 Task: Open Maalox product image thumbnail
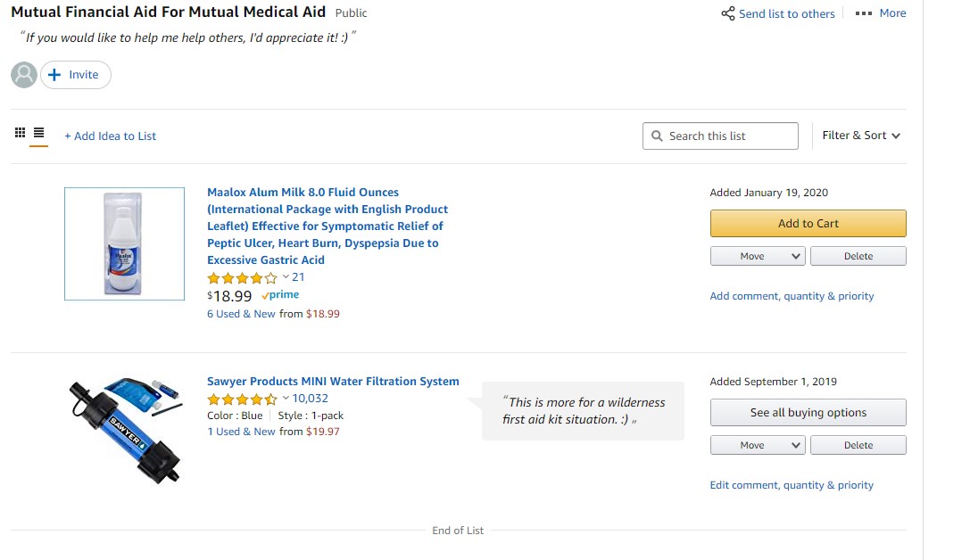[124, 243]
